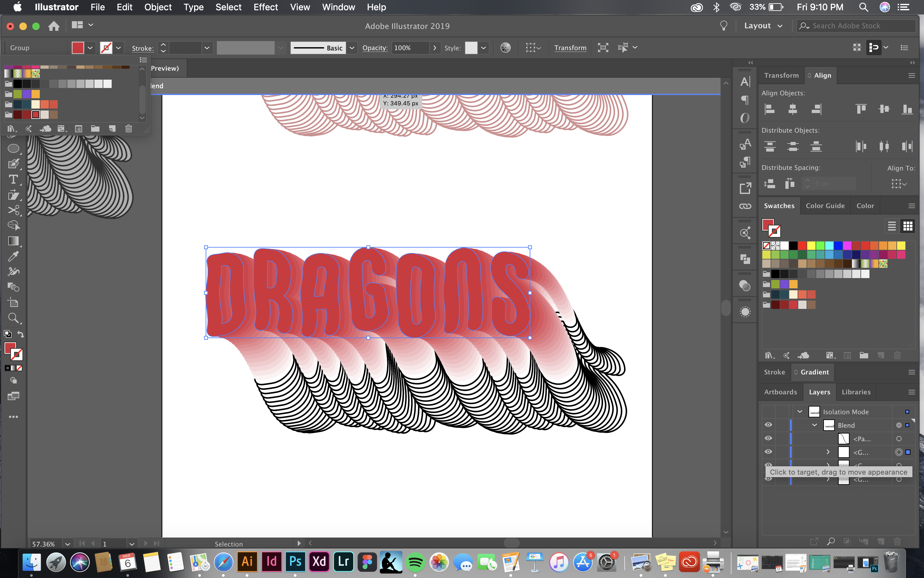Click Vertical Align Bottom icon
This screenshot has height=578, width=924.
pos(907,109)
